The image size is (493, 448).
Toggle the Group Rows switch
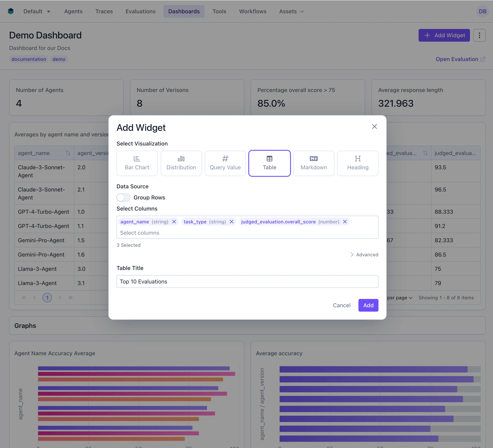click(123, 197)
